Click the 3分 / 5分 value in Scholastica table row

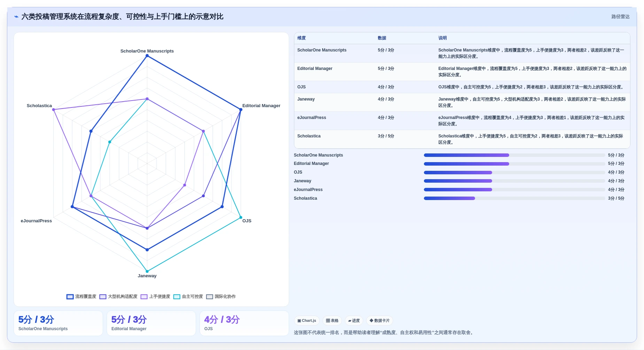386,136
